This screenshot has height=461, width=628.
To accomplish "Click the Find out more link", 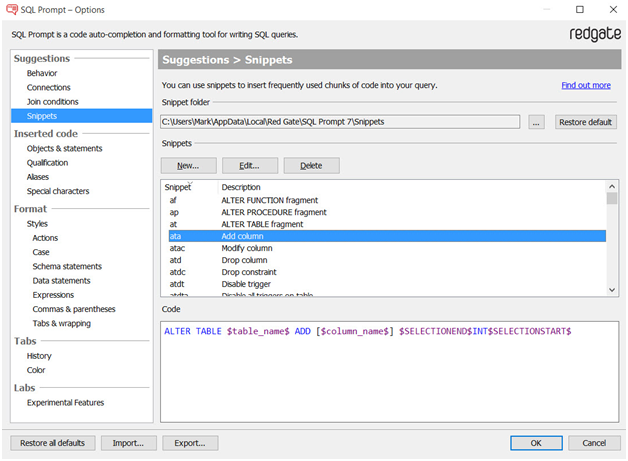I will tap(586, 85).
